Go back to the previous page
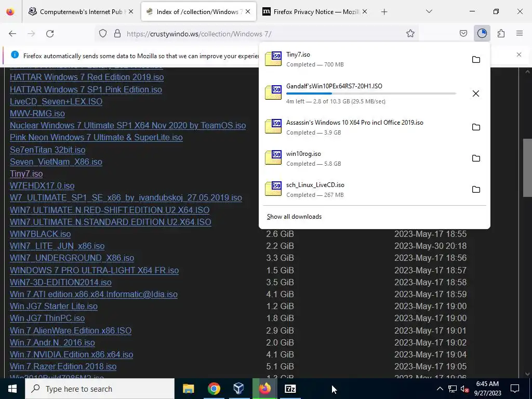The width and height of the screenshot is (532, 399). [x=12, y=34]
